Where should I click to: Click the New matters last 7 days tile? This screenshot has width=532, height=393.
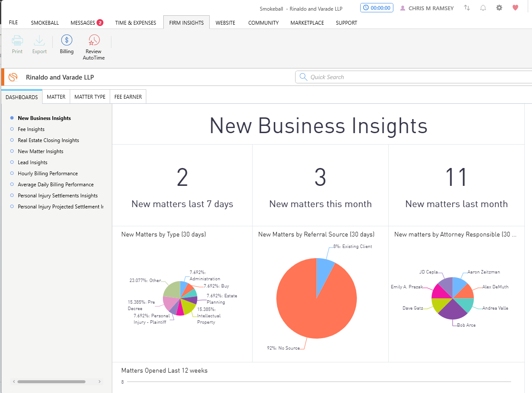pos(182,185)
